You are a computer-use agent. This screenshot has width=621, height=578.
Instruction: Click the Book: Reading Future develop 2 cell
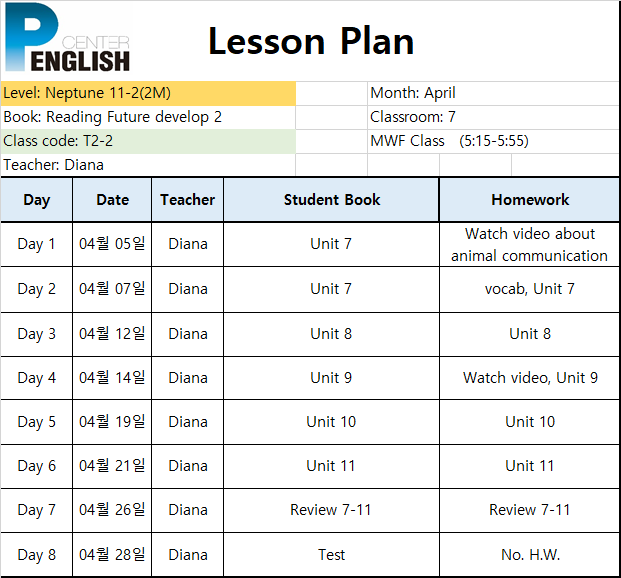point(148,117)
